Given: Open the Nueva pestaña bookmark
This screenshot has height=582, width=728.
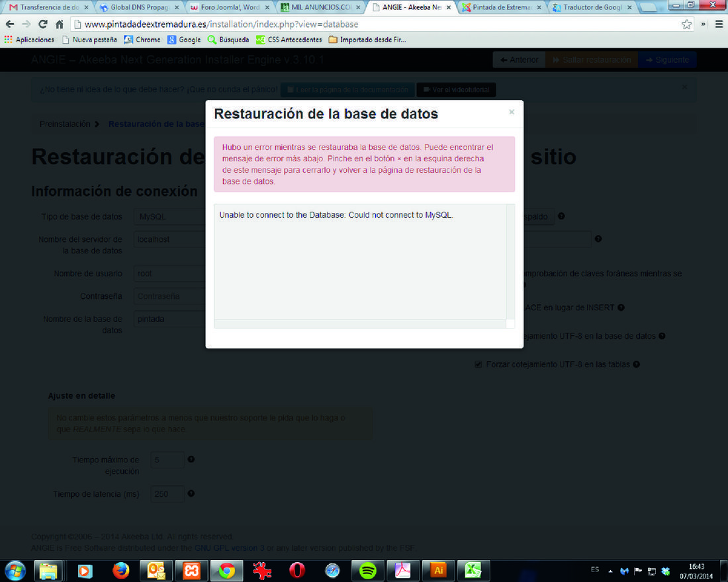Looking at the screenshot, I should (89, 40).
